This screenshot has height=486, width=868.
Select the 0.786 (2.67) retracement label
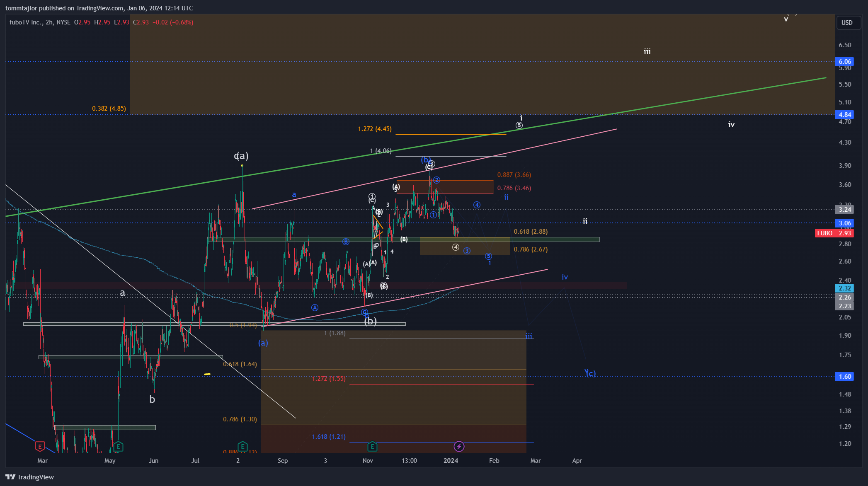[x=531, y=249]
